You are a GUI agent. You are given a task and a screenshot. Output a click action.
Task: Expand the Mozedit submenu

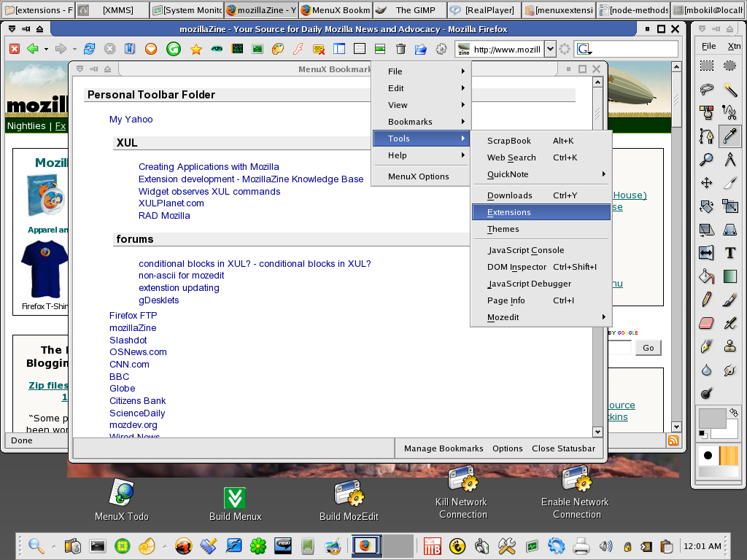[x=541, y=317]
